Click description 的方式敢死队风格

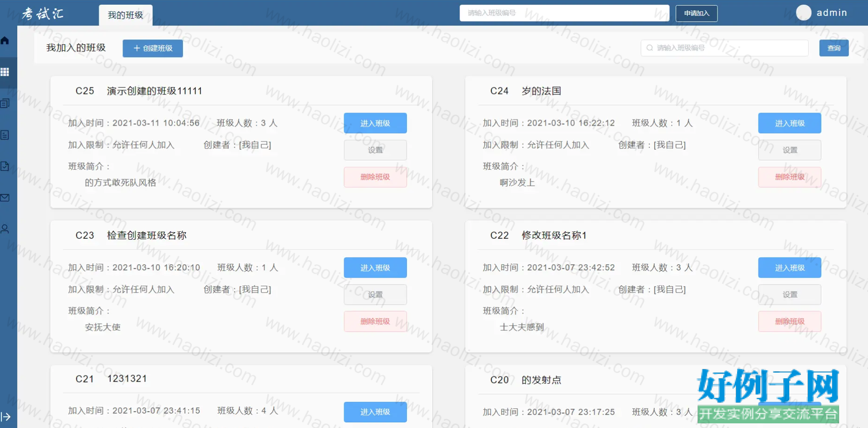(120, 183)
